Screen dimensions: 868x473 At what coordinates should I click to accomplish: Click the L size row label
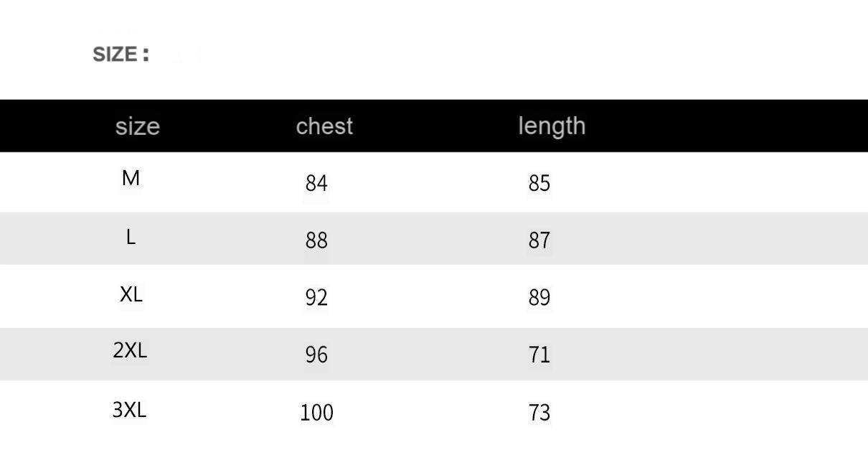point(131,237)
